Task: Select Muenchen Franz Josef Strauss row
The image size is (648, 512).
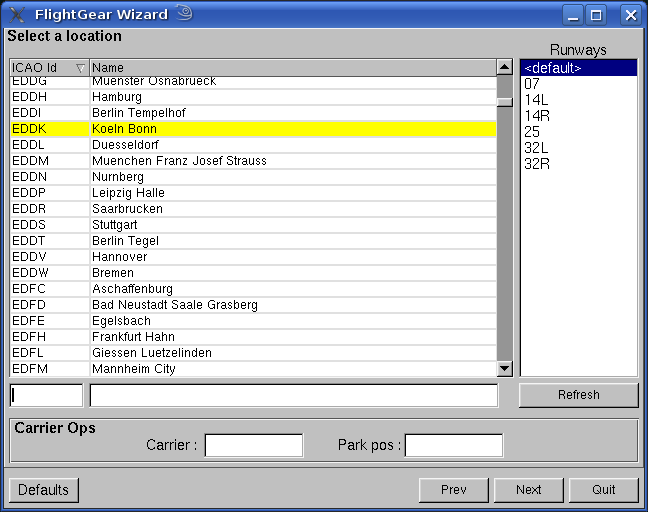Action: point(253,161)
